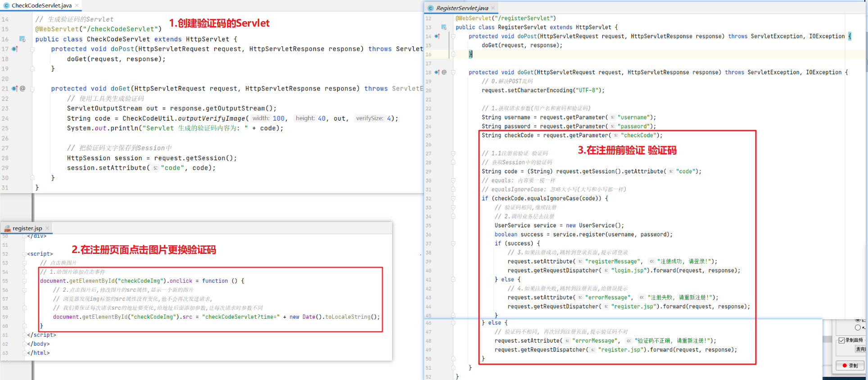The height and width of the screenshot is (380, 868).
Task: Collapse doPost fold at RegisterServlet line 14
Action: (453, 36)
